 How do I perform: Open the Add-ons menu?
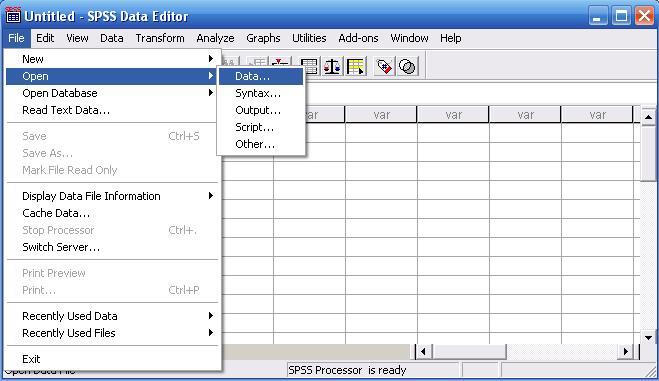pyautogui.click(x=358, y=38)
